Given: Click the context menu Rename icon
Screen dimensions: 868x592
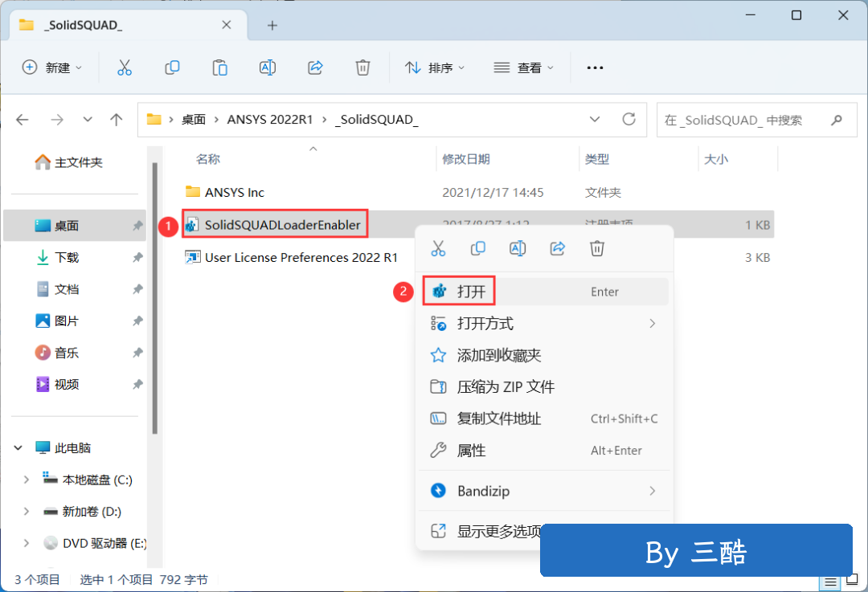Looking at the screenshot, I should [518, 248].
